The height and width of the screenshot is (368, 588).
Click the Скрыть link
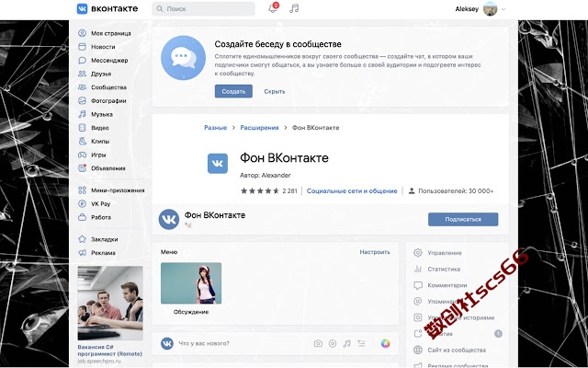pyautogui.click(x=275, y=91)
